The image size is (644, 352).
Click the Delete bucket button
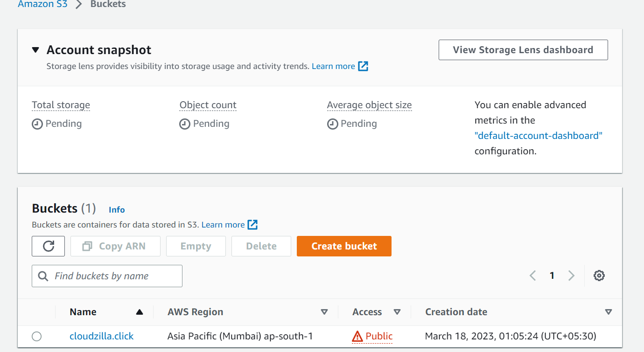261,246
